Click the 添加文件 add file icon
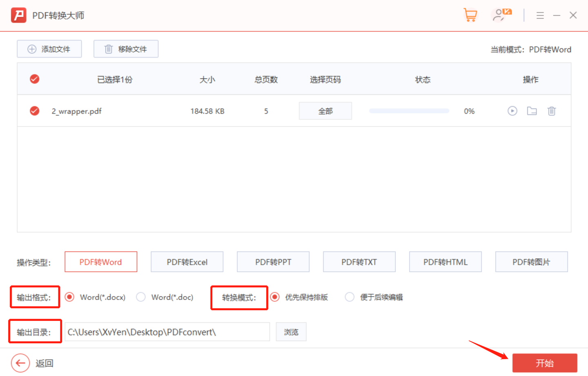Image resolution: width=588 pixels, height=376 pixels. click(32, 49)
